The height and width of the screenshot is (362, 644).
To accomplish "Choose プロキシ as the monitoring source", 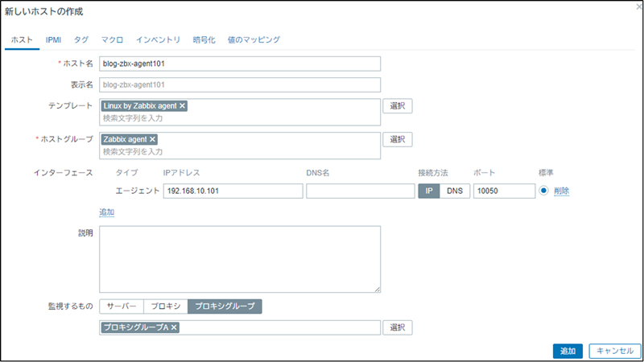I will coord(165,306).
